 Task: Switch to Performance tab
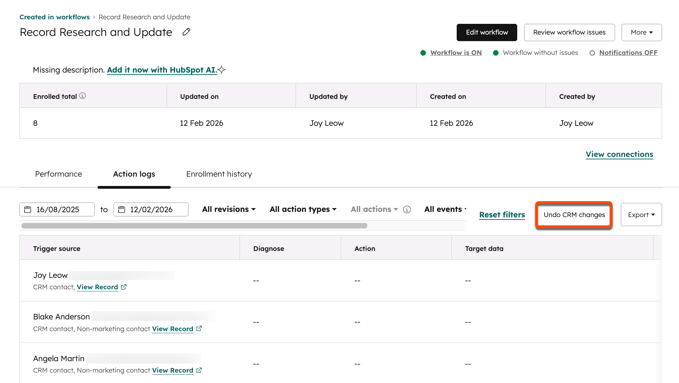pyautogui.click(x=58, y=174)
